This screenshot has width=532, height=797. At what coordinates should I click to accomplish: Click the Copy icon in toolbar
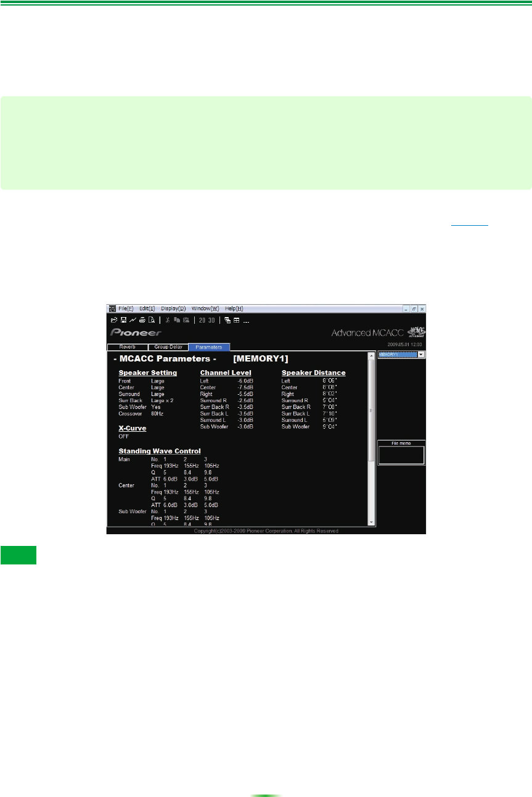click(176, 320)
